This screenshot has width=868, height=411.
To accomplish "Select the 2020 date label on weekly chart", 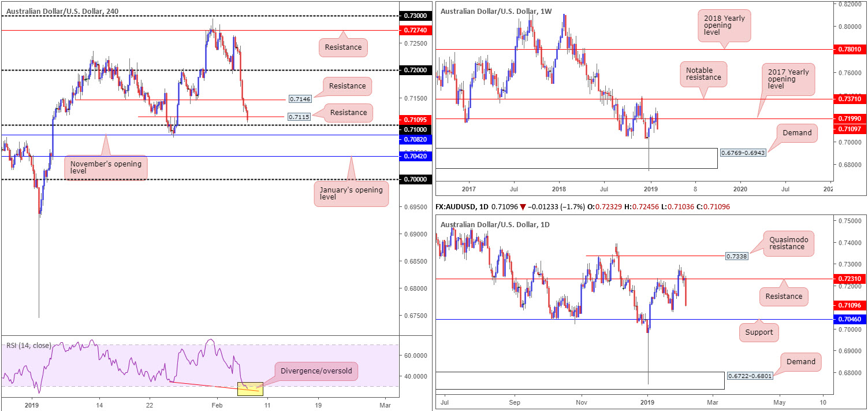I will [739, 188].
